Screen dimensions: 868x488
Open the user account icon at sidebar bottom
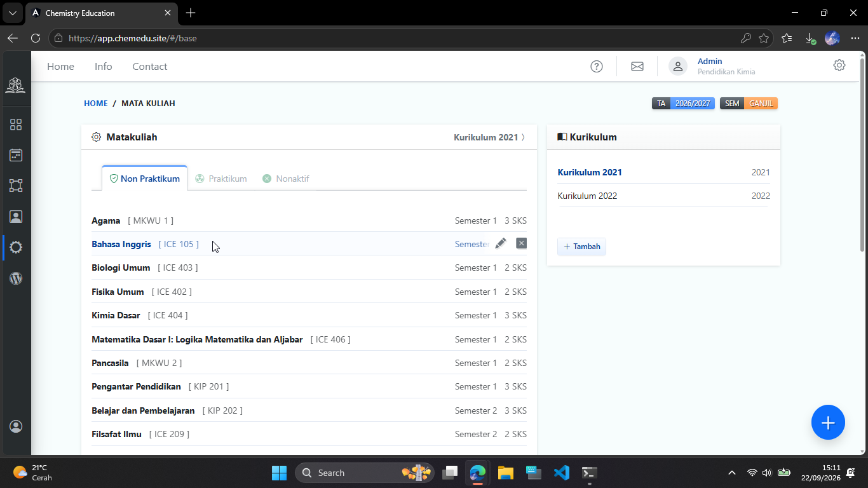tap(16, 426)
